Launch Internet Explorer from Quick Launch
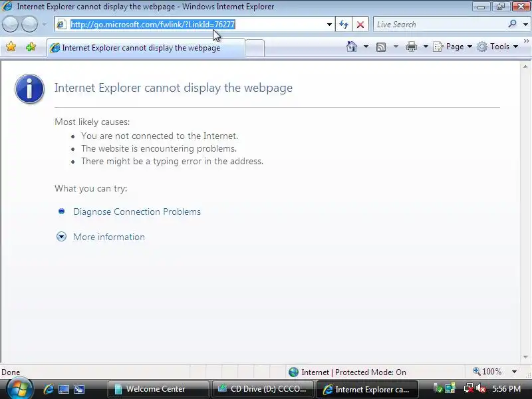This screenshot has height=399, width=532. [x=48, y=389]
